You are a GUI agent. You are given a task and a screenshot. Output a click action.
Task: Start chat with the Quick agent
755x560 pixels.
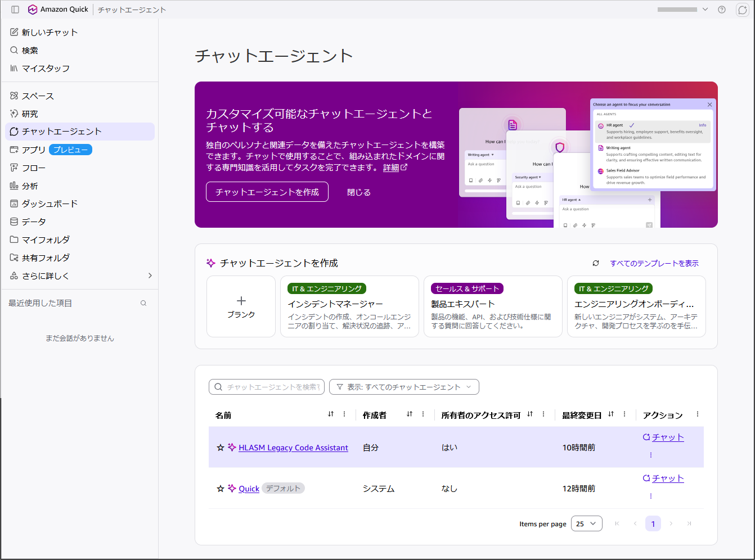click(x=663, y=478)
